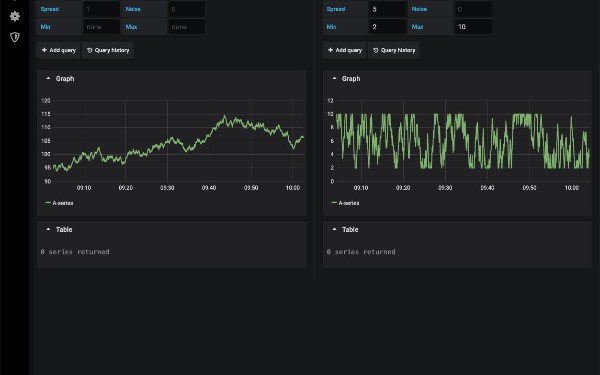Click the right Min input with value 2
Image resolution: width=600 pixels, height=375 pixels.
pyautogui.click(x=387, y=27)
